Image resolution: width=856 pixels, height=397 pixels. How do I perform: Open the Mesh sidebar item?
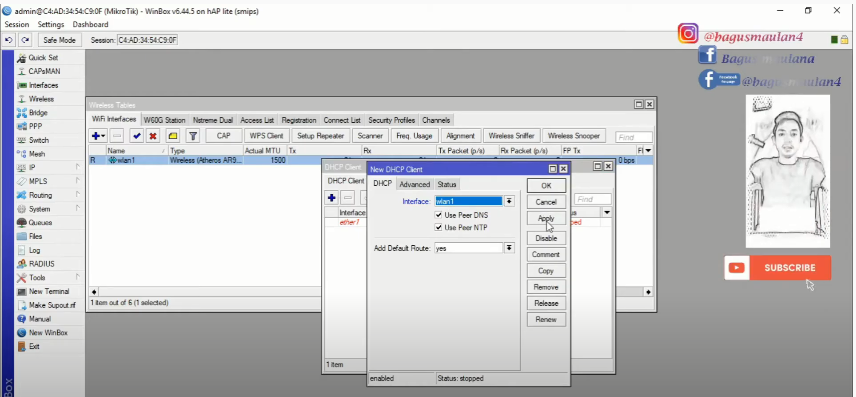[x=37, y=154]
